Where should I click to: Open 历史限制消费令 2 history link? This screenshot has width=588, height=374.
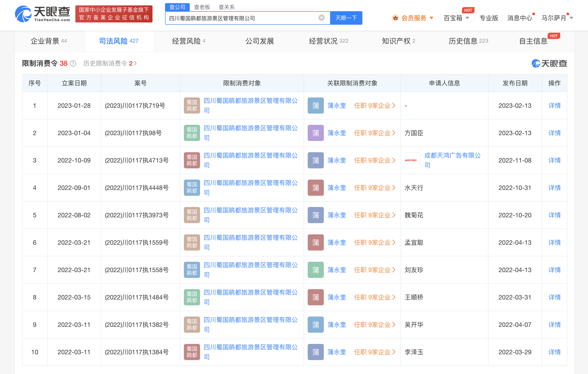(110, 64)
